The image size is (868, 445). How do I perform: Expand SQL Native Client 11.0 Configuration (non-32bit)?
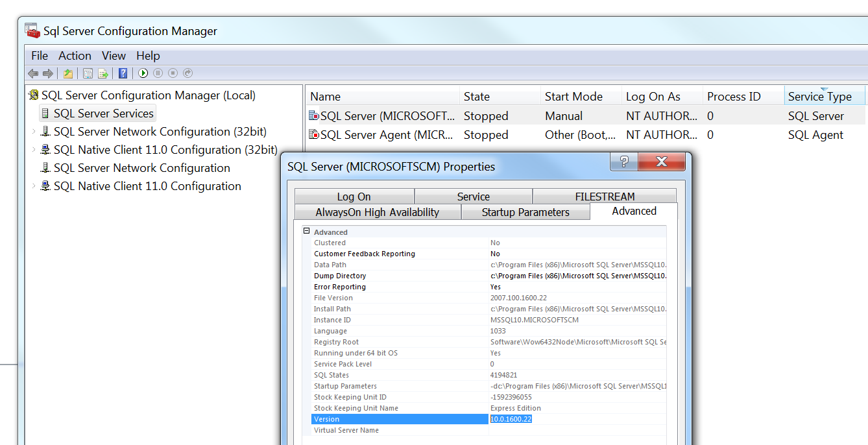(x=34, y=186)
